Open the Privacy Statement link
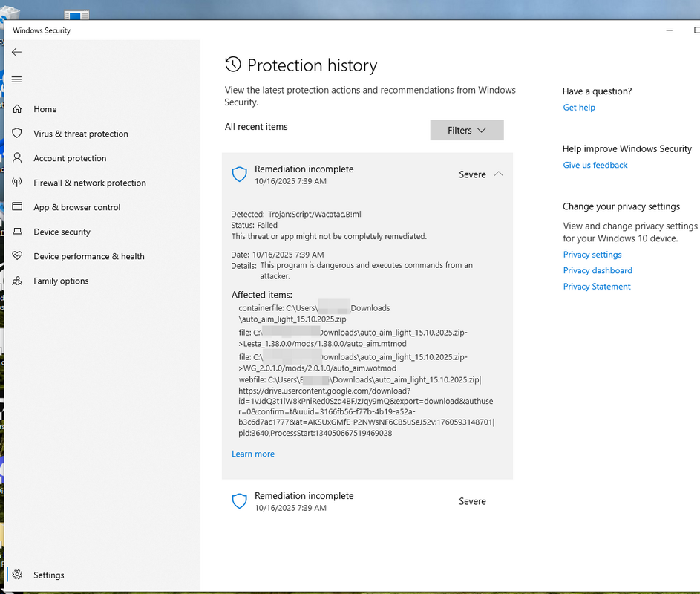The width and height of the screenshot is (700, 594). point(597,287)
